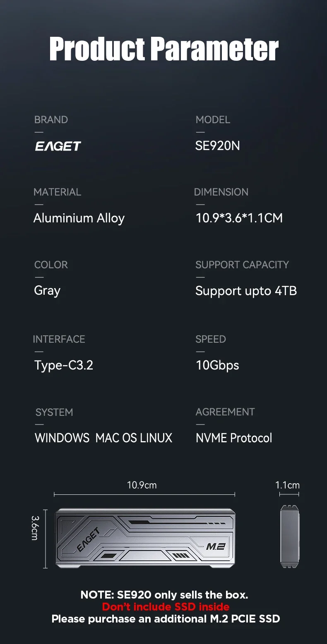Click the EAGET logo printed on enclosure
Image resolution: width=327 pixels, height=644 pixels.
click(x=89, y=540)
